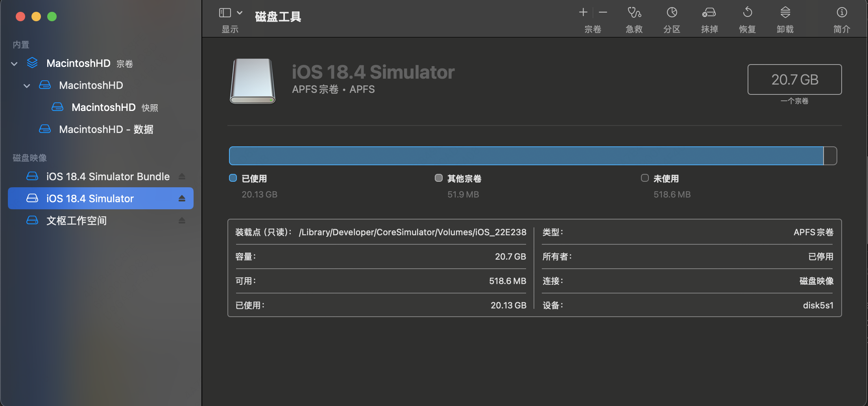Click the 20.7 GB capacity box
Screen dimensions: 868x406
click(x=794, y=79)
